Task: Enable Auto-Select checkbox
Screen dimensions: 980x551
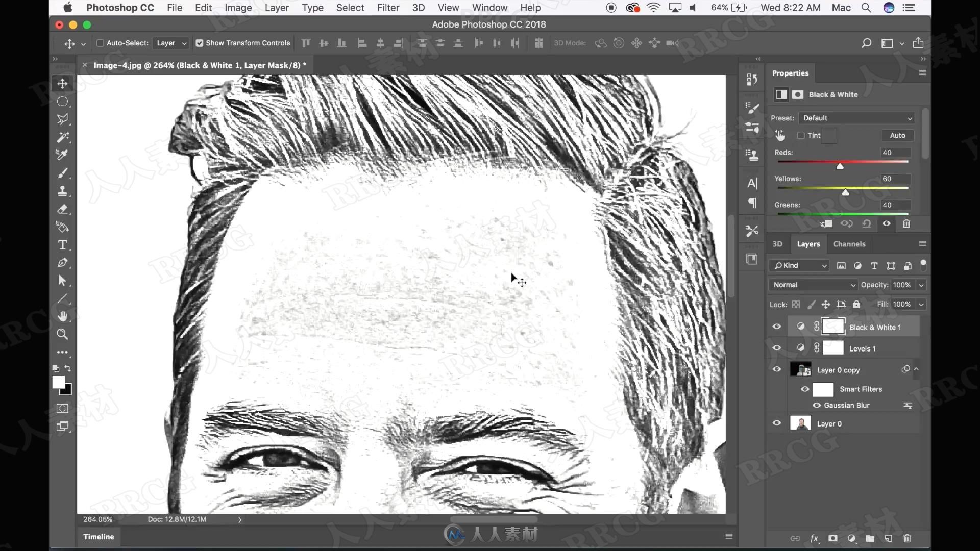Action: (100, 42)
